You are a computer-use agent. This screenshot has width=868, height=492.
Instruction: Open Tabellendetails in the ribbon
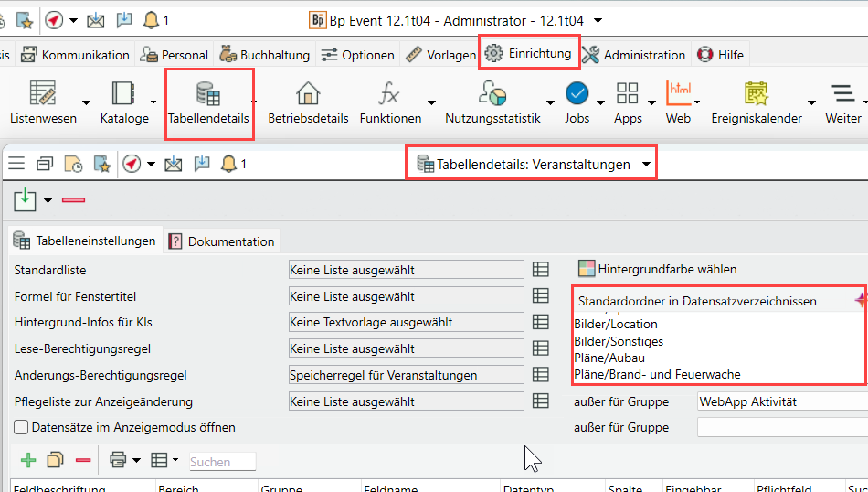point(208,102)
